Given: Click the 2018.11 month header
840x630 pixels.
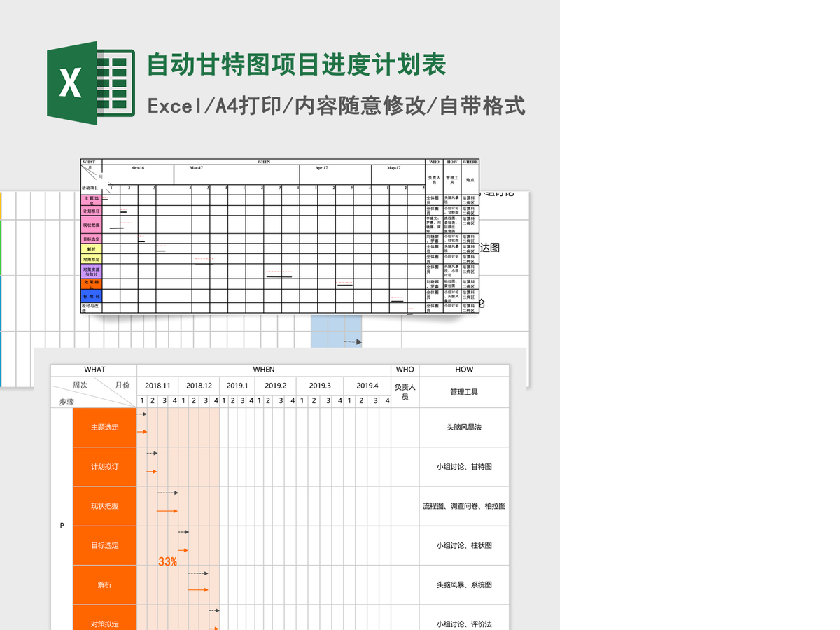Looking at the screenshot, I should [157, 386].
